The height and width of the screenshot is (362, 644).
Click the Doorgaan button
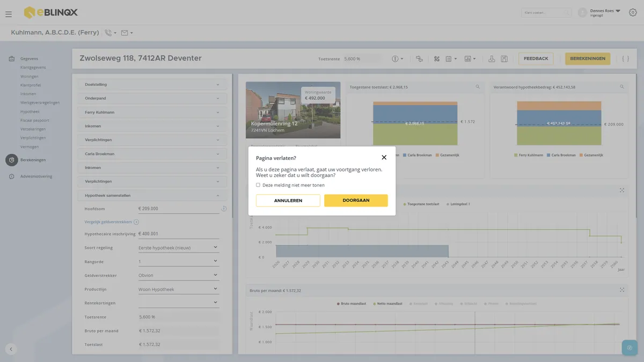coord(356,201)
